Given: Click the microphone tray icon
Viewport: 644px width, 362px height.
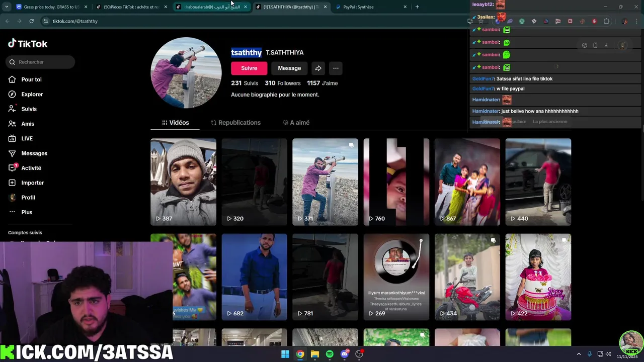Looking at the screenshot, I should (589, 354).
